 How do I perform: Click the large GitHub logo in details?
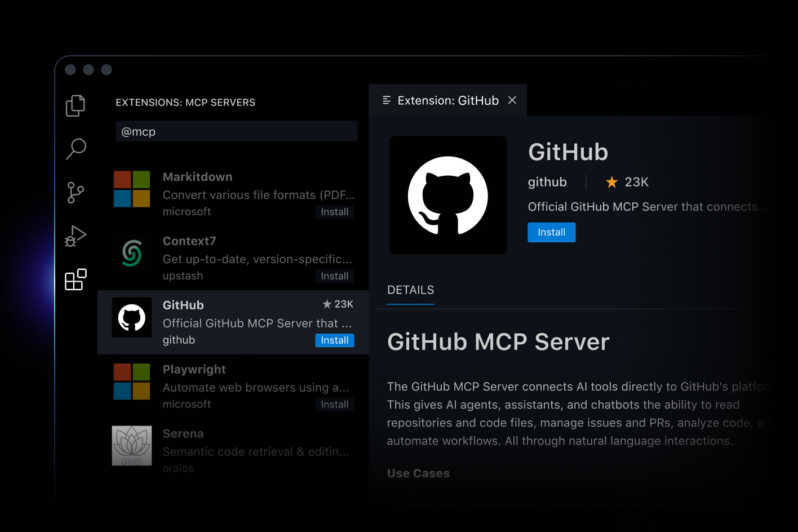click(448, 195)
